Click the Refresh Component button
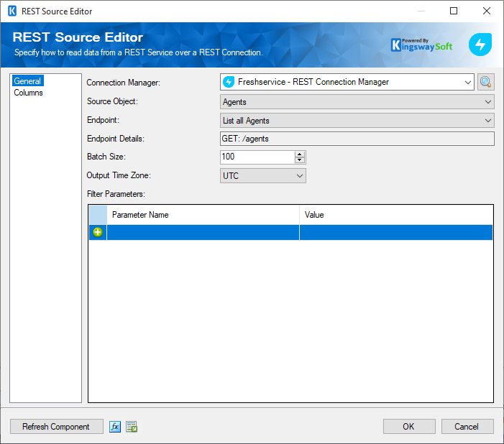Screen dimensions: 504x444 point(57,427)
